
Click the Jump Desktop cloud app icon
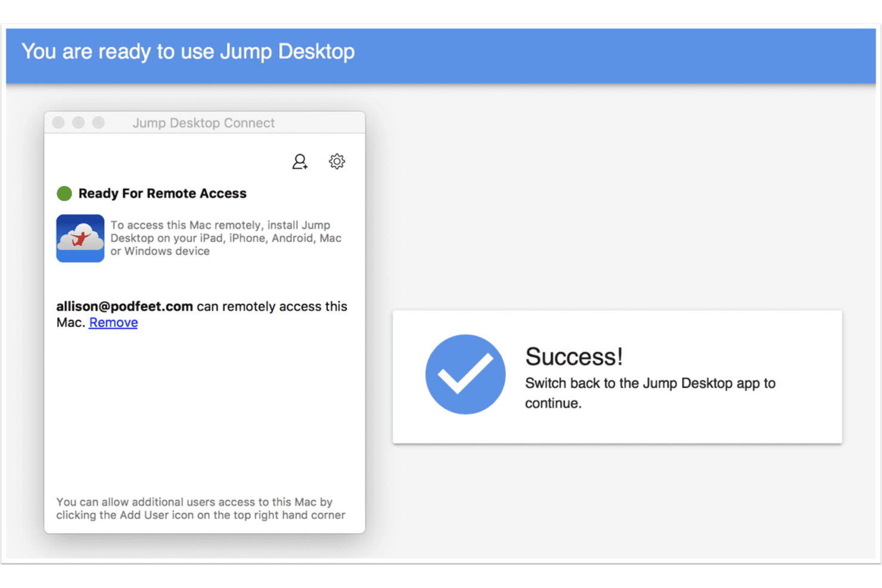point(80,238)
